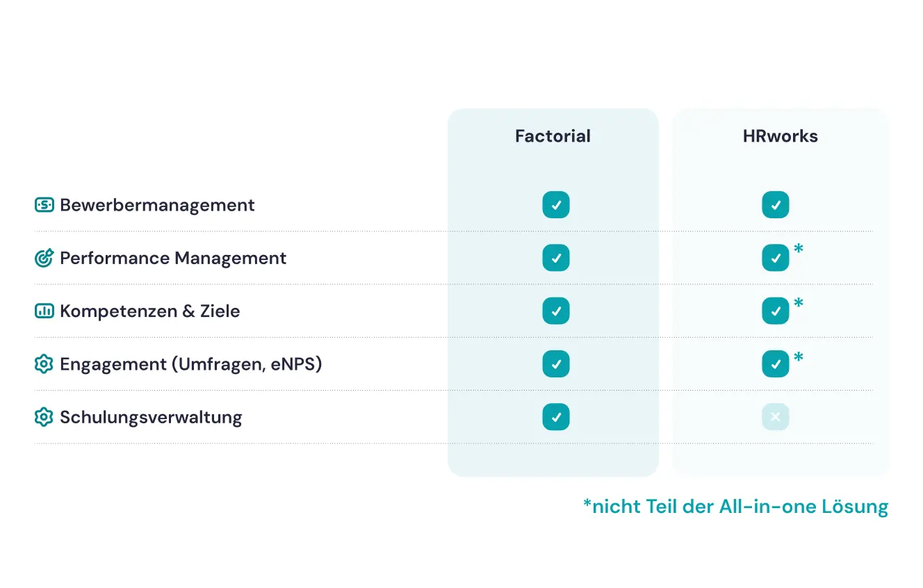Toggle HRworks Schulungsverwaltung crossed-out box

click(x=776, y=417)
